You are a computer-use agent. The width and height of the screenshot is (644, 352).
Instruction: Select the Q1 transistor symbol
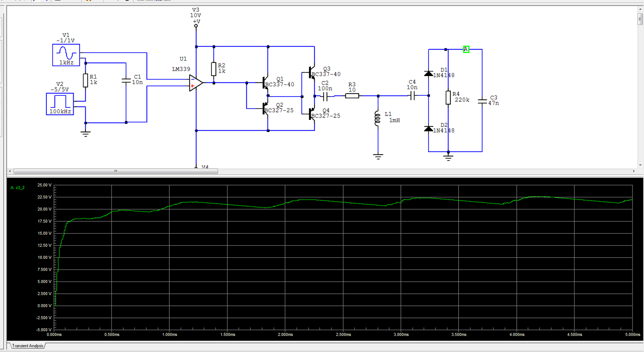click(265, 82)
